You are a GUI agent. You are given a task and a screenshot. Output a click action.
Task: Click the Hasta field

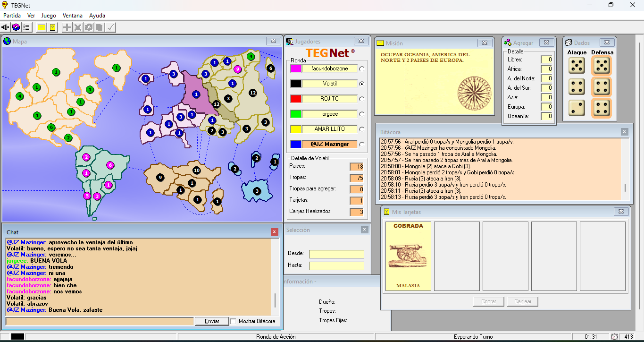point(336,266)
